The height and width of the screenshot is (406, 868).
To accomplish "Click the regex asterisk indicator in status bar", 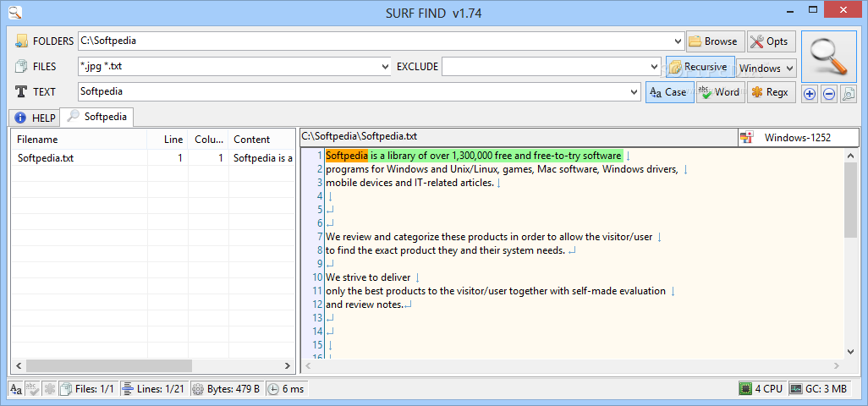I will [x=49, y=389].
